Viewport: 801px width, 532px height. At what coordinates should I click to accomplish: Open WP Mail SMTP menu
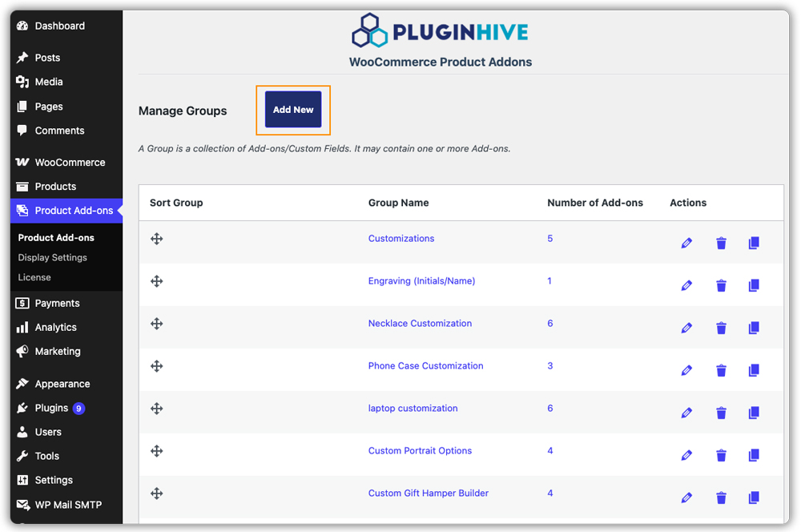(x=66, y=505)
